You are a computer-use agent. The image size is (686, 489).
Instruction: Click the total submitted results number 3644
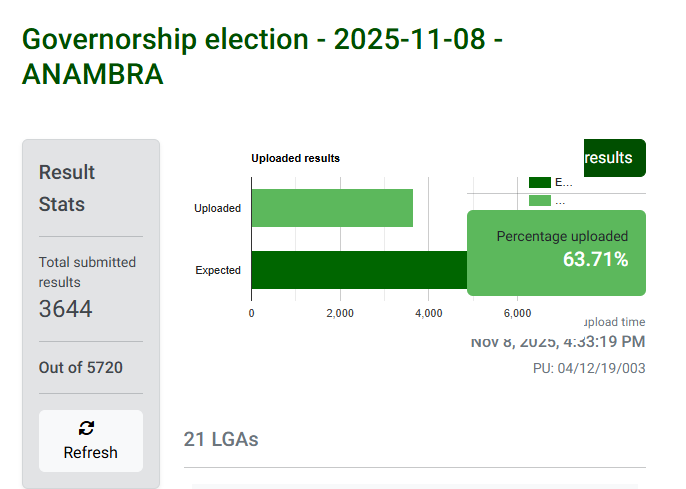66,309
